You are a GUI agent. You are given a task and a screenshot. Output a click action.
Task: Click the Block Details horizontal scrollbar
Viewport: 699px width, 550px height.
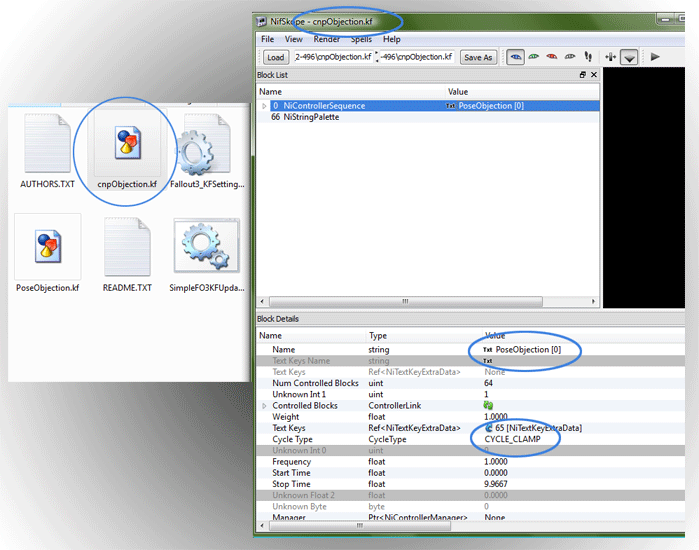[x=360, y=526]
